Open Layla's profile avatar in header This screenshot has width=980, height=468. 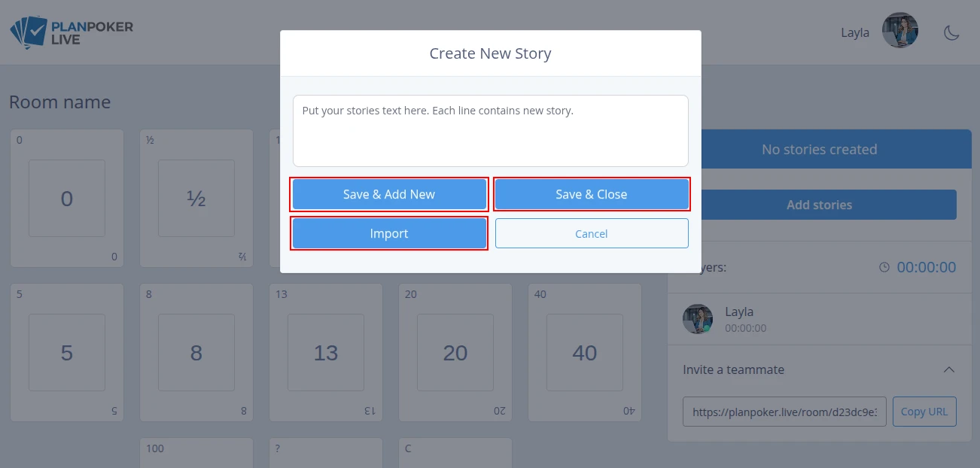coord(899,31)
